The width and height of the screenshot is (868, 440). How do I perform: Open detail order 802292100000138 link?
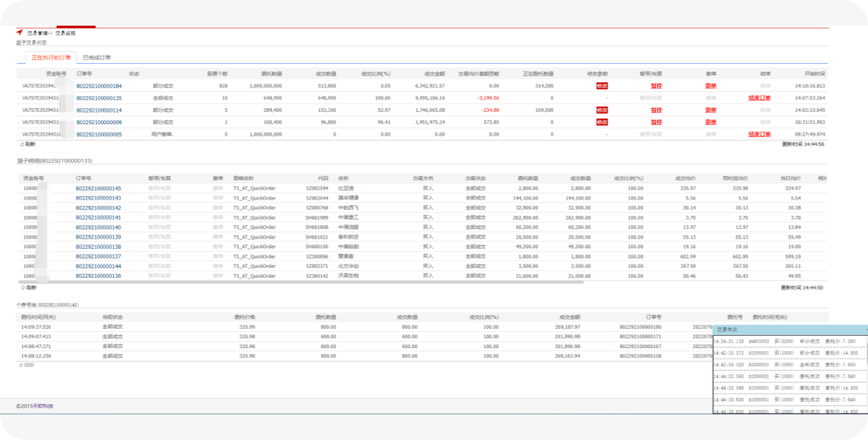tap(98, 247)
